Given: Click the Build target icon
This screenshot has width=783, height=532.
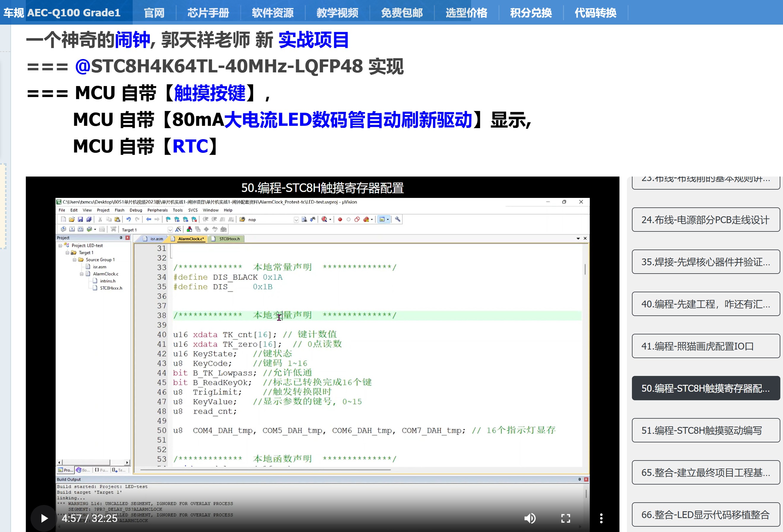Looking at the screenshot, I should [72, 229].
